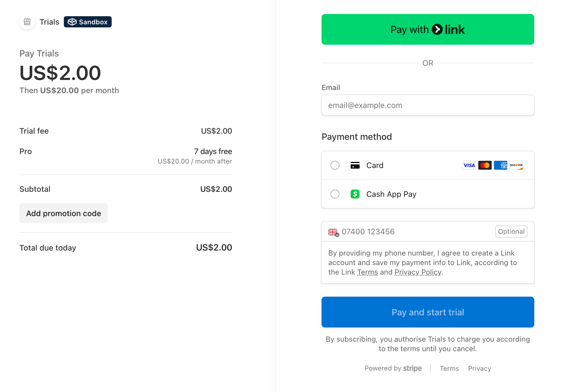Open the Link Terms hyperlink
Image resolution: width=572 pixels, height=392 pixels.
pos(367,272)
